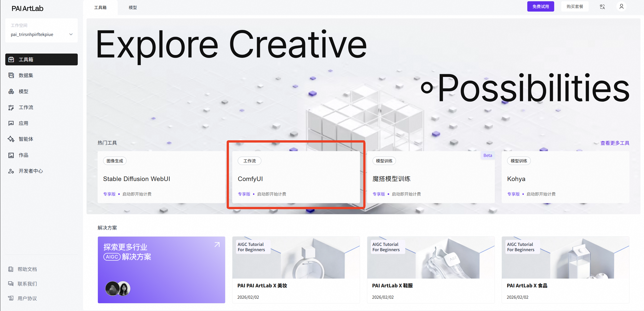The height and width of the screenshot is (311, 644).
Task: Open 智能体 in the sidebar menu
Action: 42,139
